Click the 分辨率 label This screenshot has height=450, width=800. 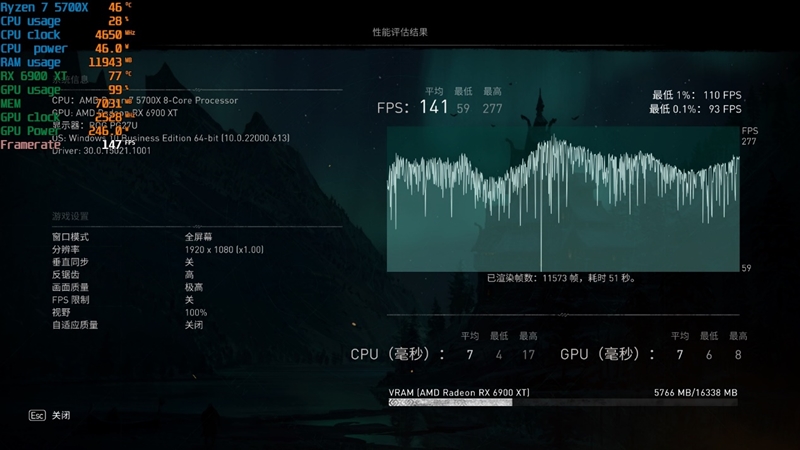(x=66, y=249)
